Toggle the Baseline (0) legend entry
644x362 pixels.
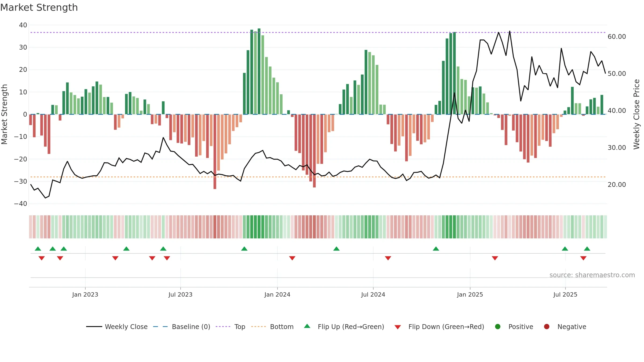point(182,327)
